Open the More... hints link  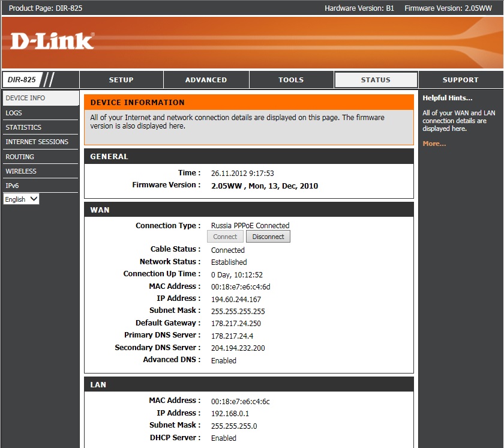(434, 144)
